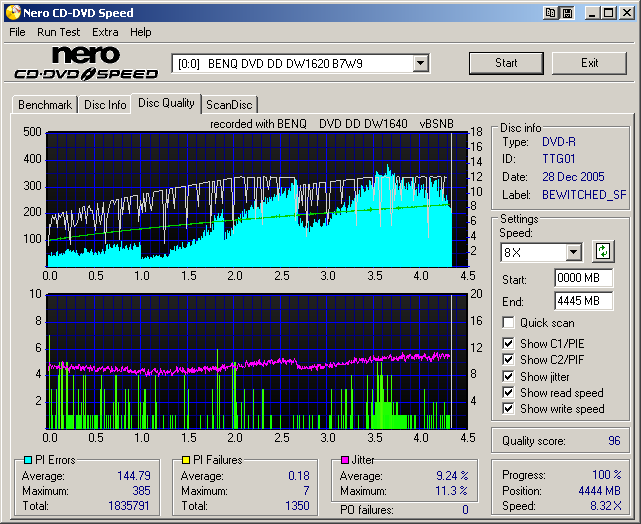Expand the 8X speed dropdown
Image resolution: width=641 pixels, height=524 pixels.
pos(574,252)
